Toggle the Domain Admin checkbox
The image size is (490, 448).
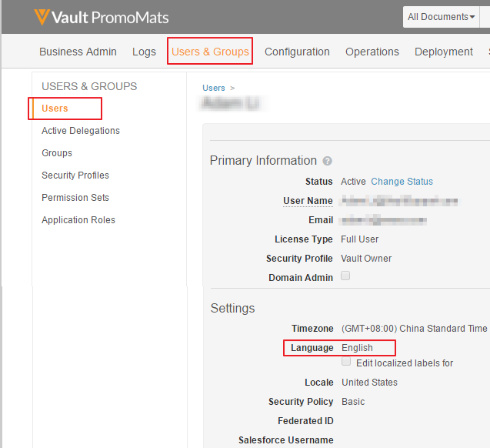(345, 276)
